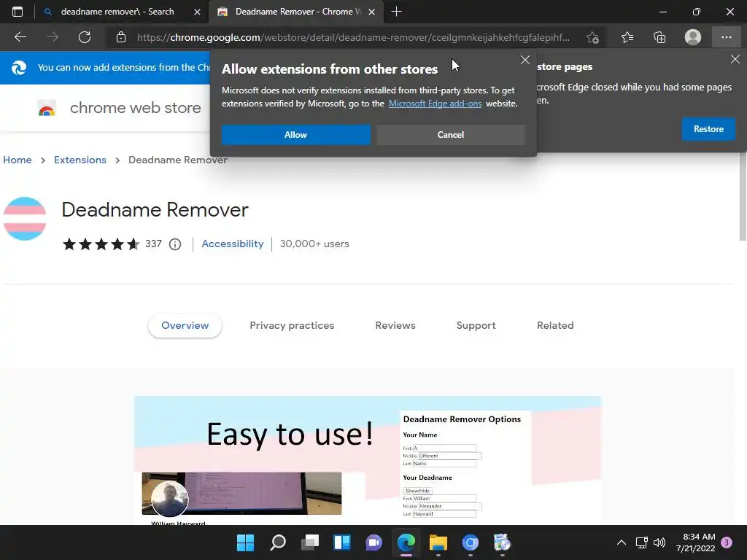View site information via the lock icon
The image size is (747, 560).
[121, 37]
